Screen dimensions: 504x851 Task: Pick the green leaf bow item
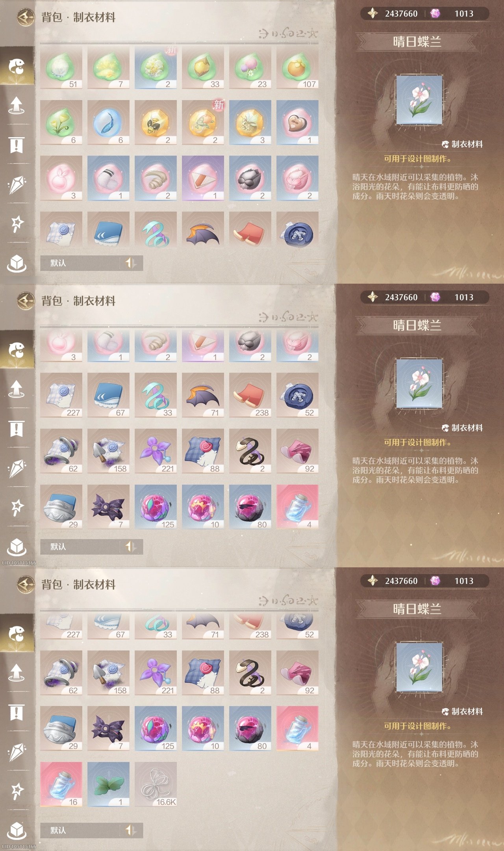[x=108, y=784]
